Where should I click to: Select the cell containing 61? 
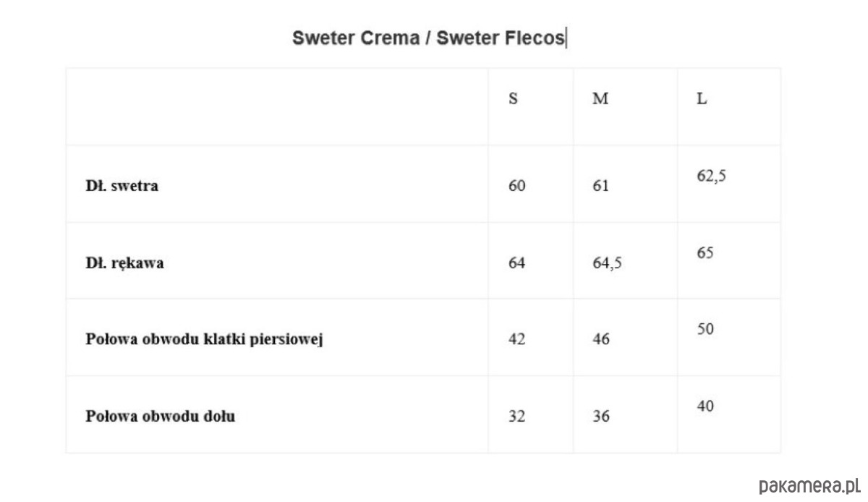(x=600, y=186)
